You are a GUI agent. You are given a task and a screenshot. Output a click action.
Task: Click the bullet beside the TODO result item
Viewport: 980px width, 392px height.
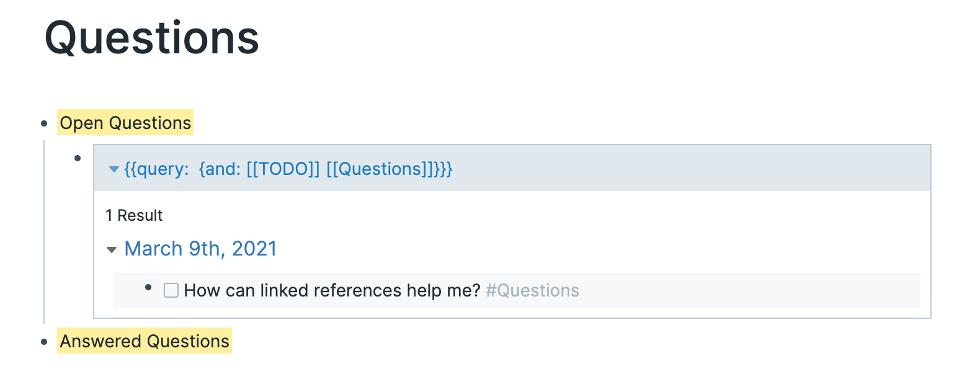coord(148,287)
